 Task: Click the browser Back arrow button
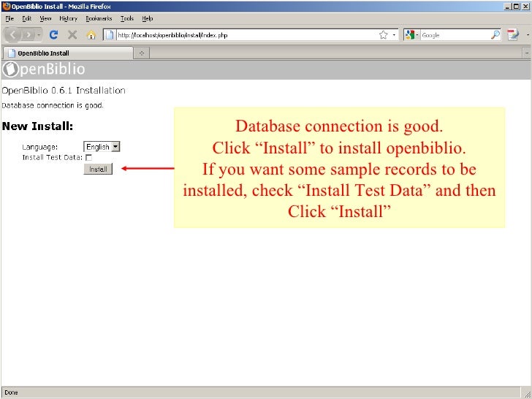tap(12, 34)
